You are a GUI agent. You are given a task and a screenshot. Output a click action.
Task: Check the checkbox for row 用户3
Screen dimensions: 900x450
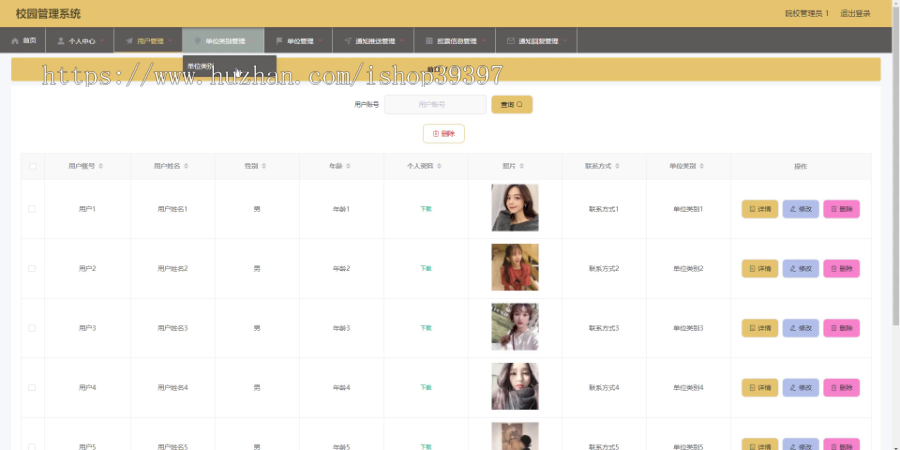click(32, 328)
